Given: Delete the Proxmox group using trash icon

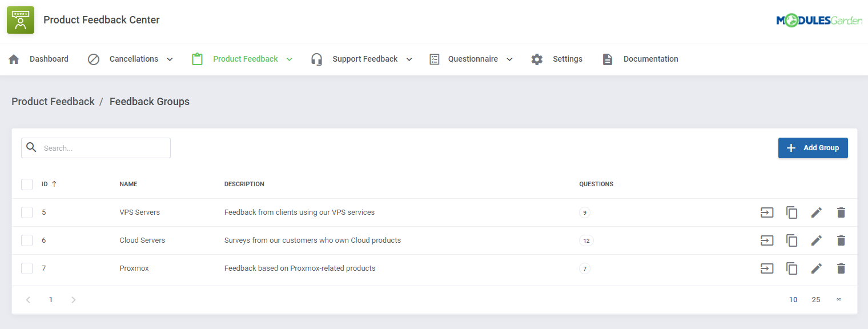Looking at the screenshot, I should click(x=841, y=268).
